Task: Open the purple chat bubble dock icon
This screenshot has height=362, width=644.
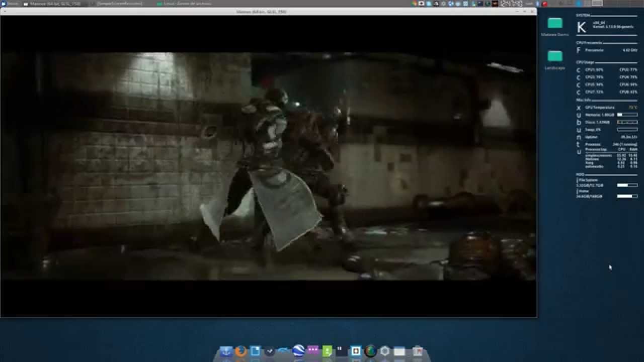Action: [x=313, y=351]
